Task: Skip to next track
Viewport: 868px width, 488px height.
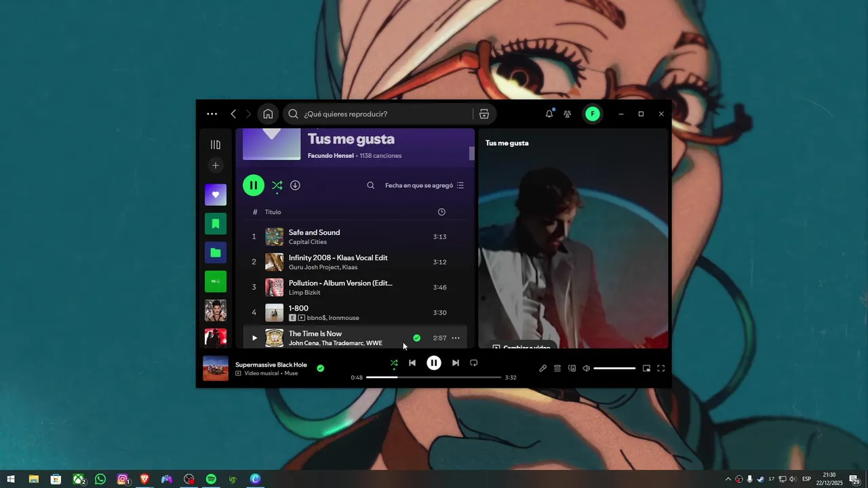Action: click(456, 363)
